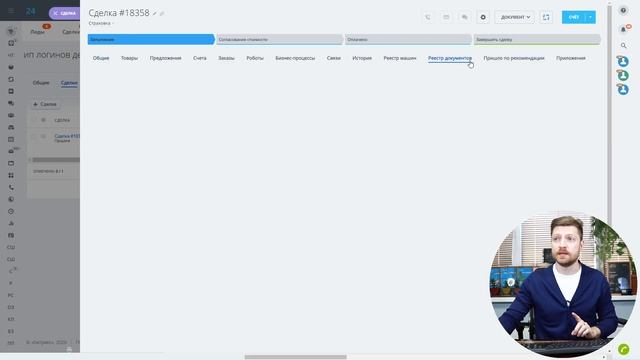Open the Предложения tab

tap(165, 58)
